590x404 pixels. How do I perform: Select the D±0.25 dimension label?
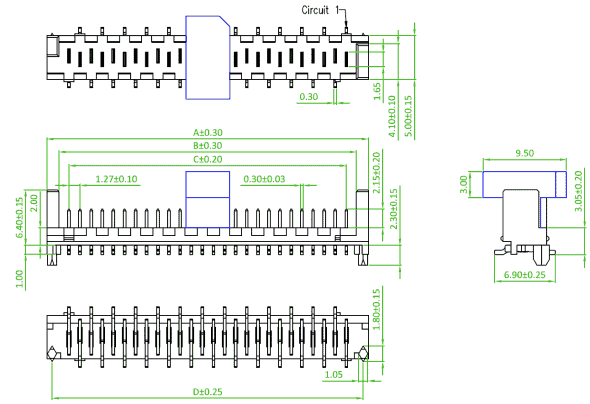point(208,392)
